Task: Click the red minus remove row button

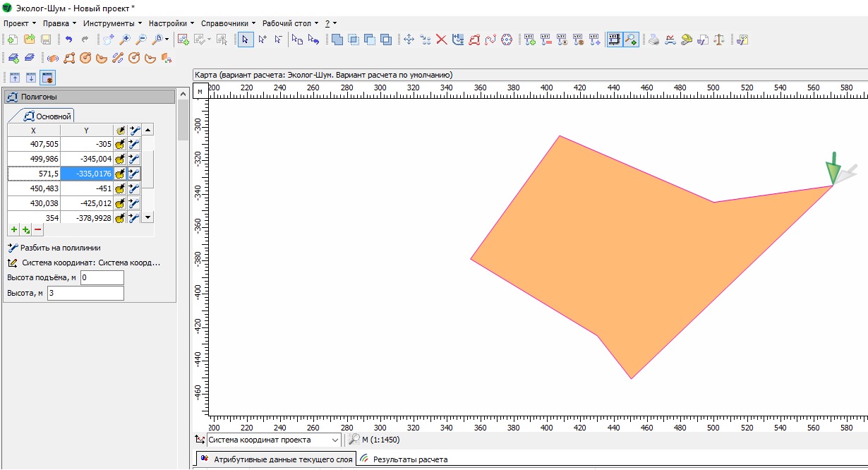Action: pyautogui.click(x=37, y=229)
